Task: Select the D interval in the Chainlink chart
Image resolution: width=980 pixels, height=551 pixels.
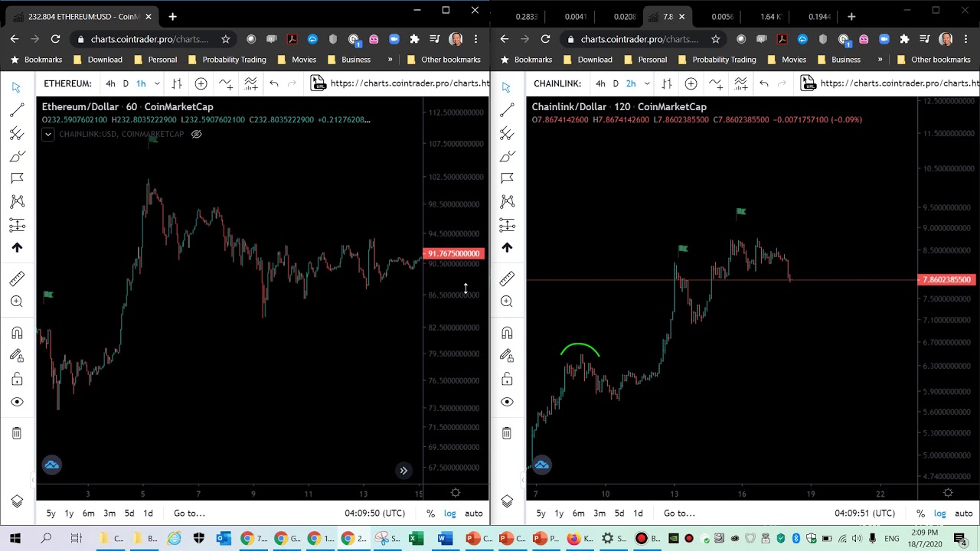Action: pyautogui.click(x=616, y=83)
